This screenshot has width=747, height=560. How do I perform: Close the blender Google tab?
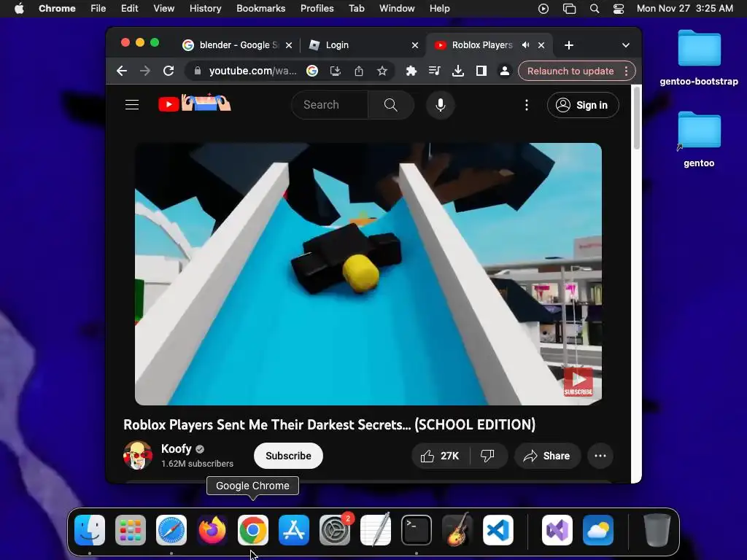pyautogui.click(x=289, y=45)
